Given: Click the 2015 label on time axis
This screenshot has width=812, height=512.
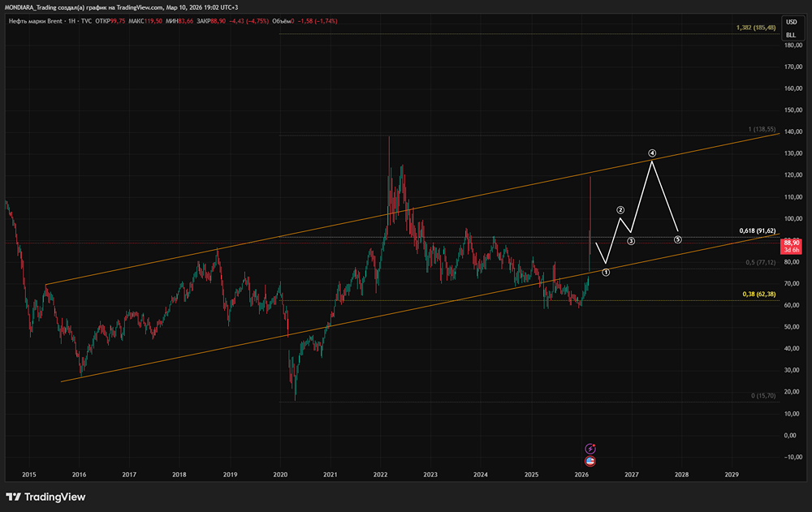Looking at the screenshot, I should pyautogui.click(x=29, y=475).
